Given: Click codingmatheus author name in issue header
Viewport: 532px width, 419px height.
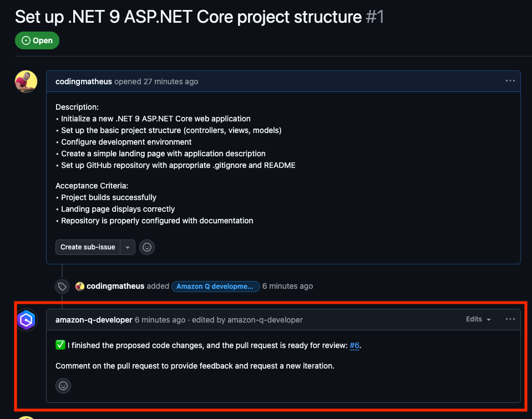Looking at the screenshot, I should coord(84,81).
